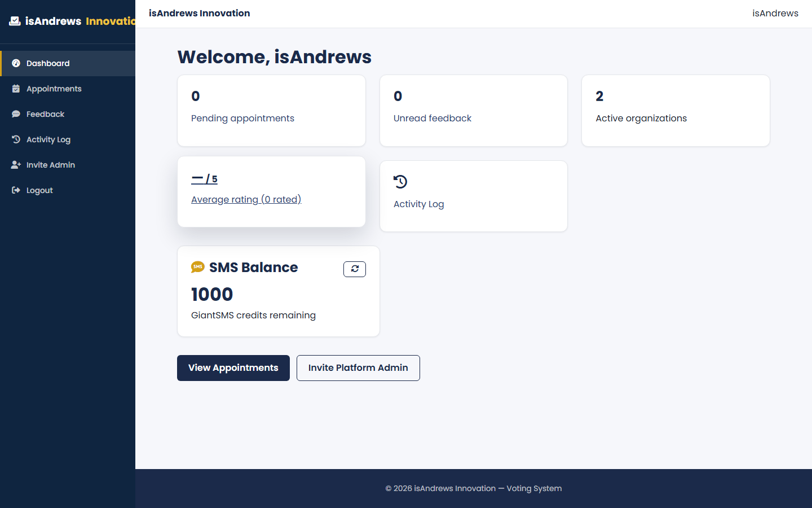The image size is (812, 508).
Task: Click the Dashboard gauge icon
Action: point(16,63)
